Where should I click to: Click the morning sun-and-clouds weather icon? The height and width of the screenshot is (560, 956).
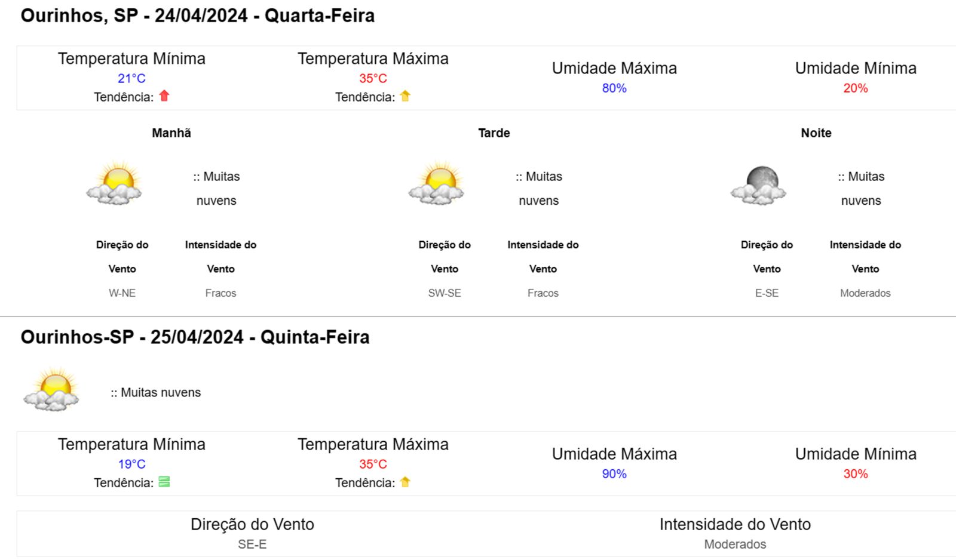coord(114,183)
